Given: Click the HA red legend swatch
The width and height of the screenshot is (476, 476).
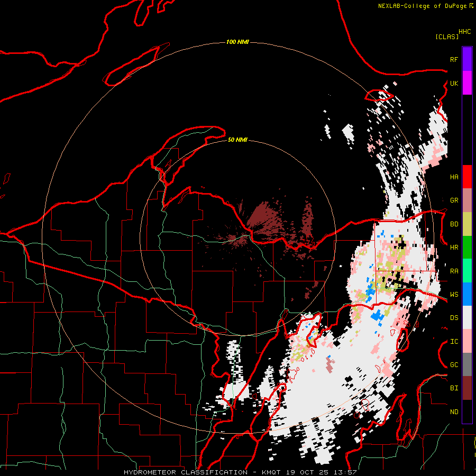Looking at the screenshot, I should (467, 177).
